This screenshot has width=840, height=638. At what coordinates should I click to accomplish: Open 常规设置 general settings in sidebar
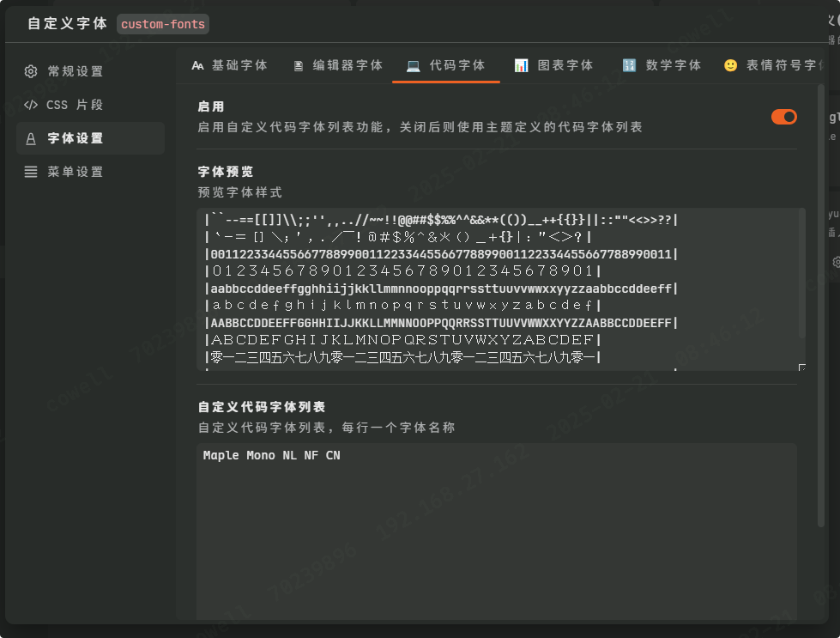coord(90,71)
